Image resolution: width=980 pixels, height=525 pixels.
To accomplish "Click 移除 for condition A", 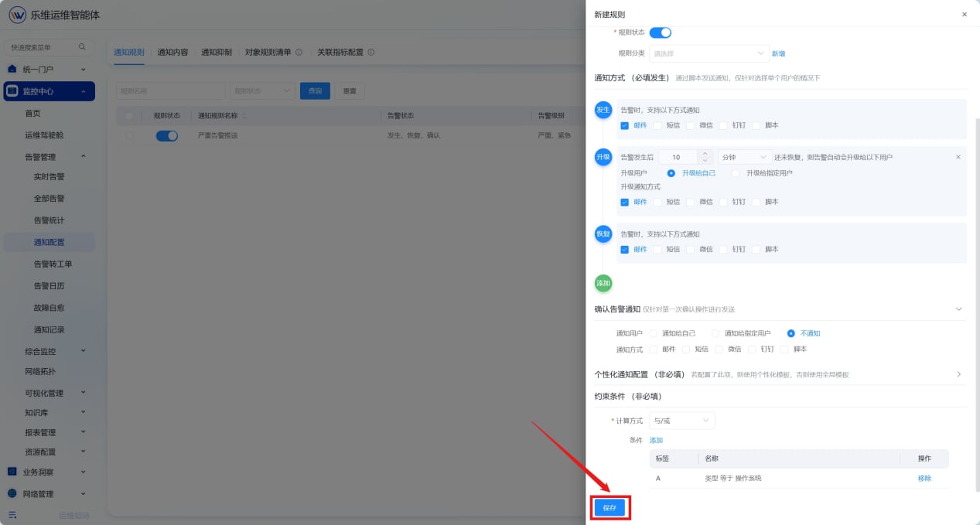I will 924,478.
